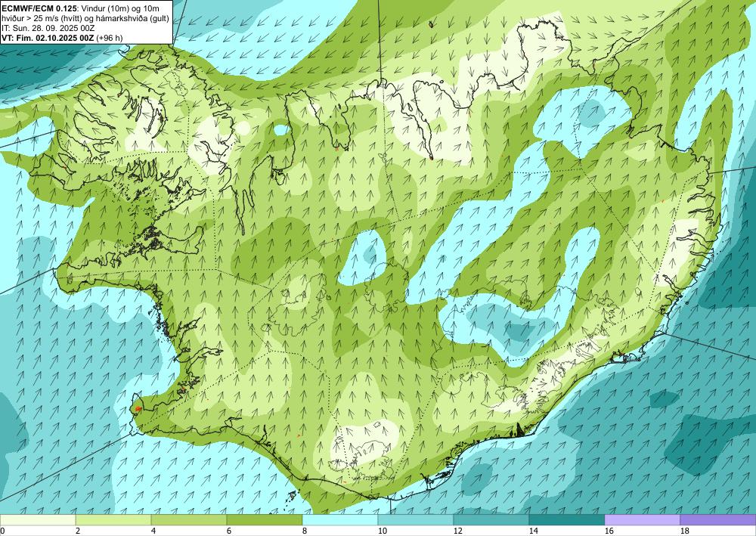Click the legend scale label "10"

(x=383, y=531)
